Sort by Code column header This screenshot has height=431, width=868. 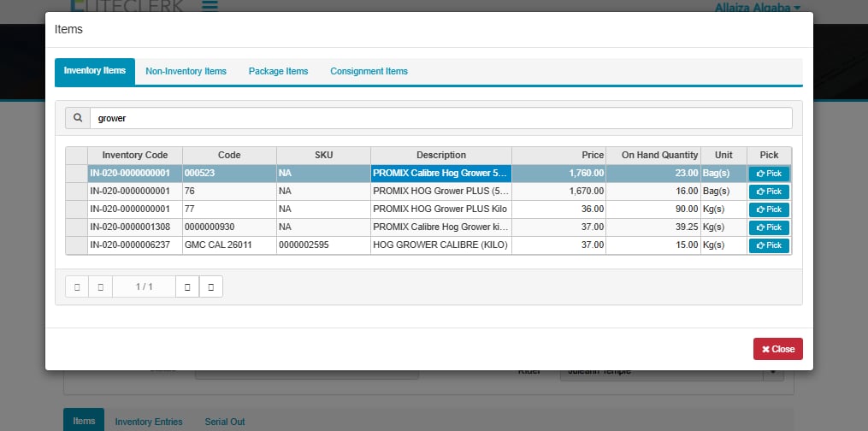click(x=229, y=155)
